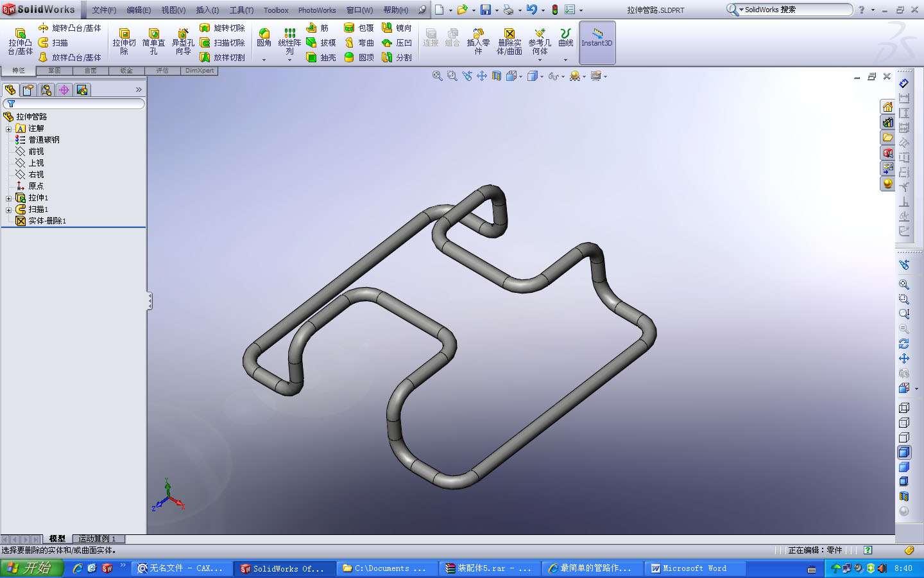The width and height of the screenshot is (924, 578).
Task: Select the Extruded Boss/Base (拉伸凸台/基体) tool
Action: click(x=20, y=42)
